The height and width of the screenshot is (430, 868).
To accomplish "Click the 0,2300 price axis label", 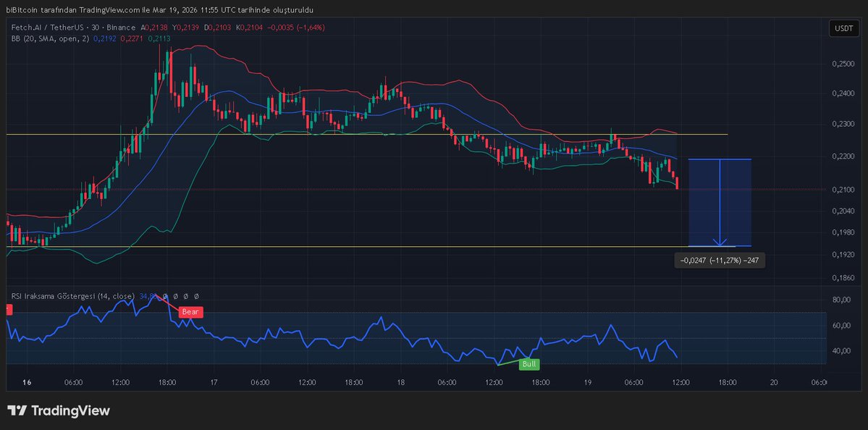I will tap(843, 125).
